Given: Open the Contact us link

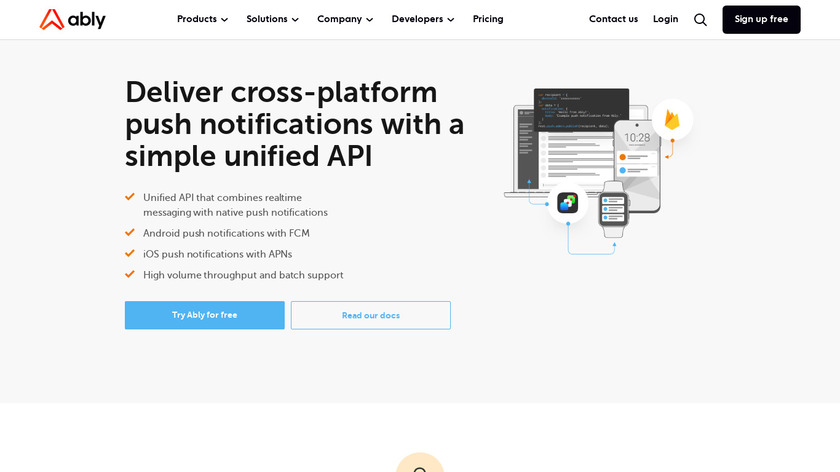Looking at the screenshot, I should pyautogui.click(x=613, y=19).
